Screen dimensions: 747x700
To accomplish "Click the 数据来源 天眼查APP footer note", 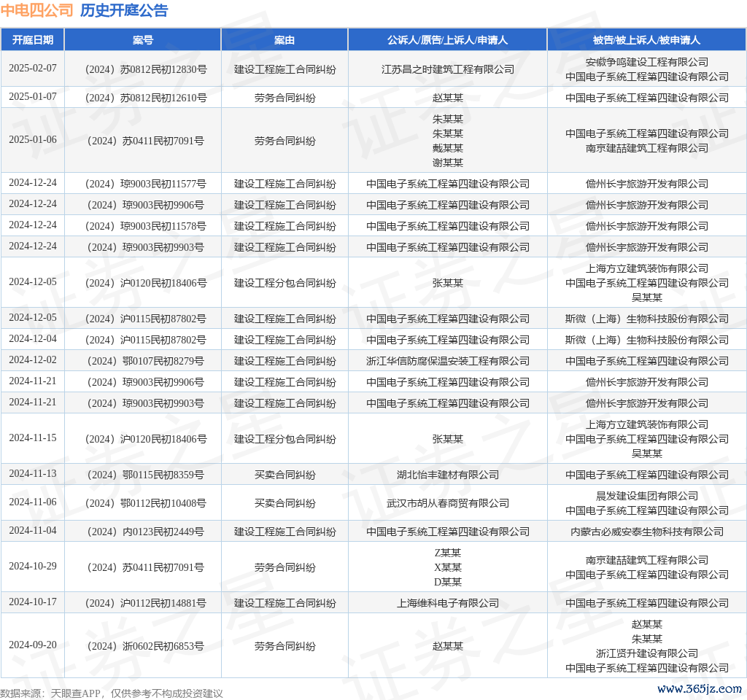I will [112, 693].
